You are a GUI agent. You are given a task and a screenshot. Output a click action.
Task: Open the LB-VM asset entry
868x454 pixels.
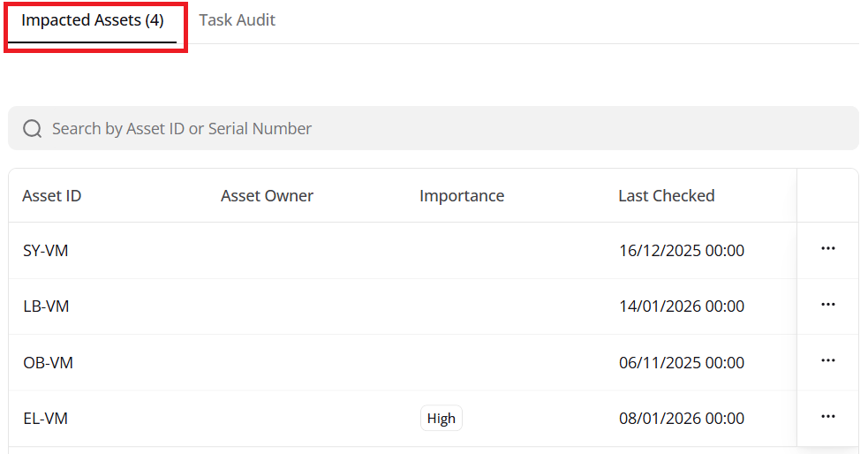tap(46, 306)
